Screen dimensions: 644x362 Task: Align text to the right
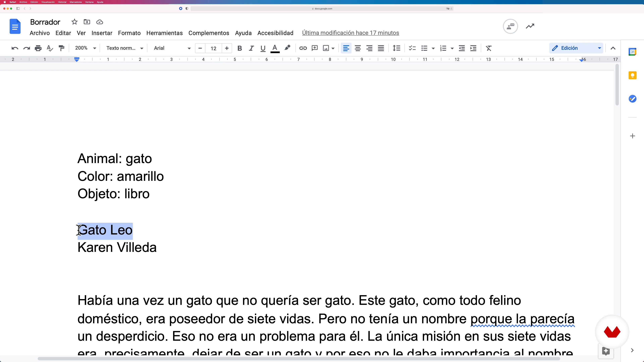(369, 48)
